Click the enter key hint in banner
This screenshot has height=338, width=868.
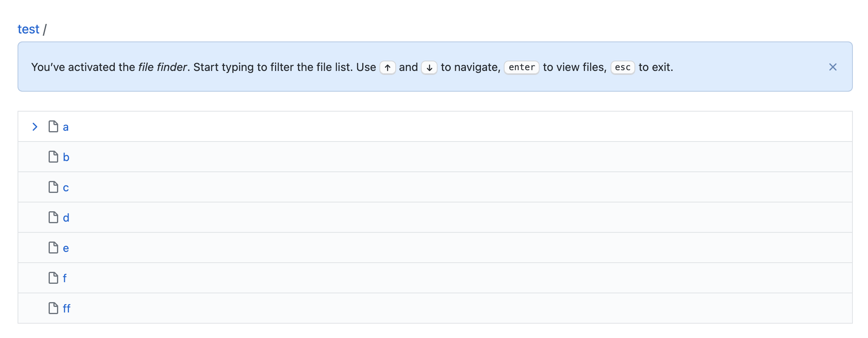522,67
